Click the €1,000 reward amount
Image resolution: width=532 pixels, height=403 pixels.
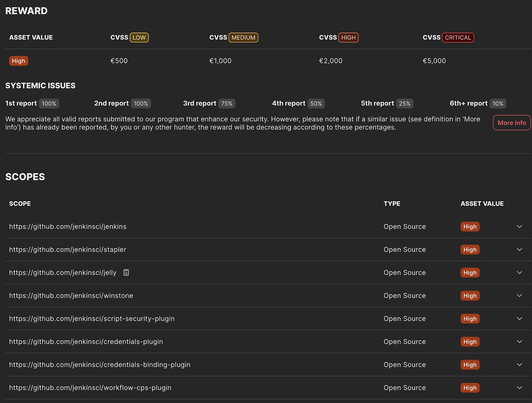(x=220, y=61)
